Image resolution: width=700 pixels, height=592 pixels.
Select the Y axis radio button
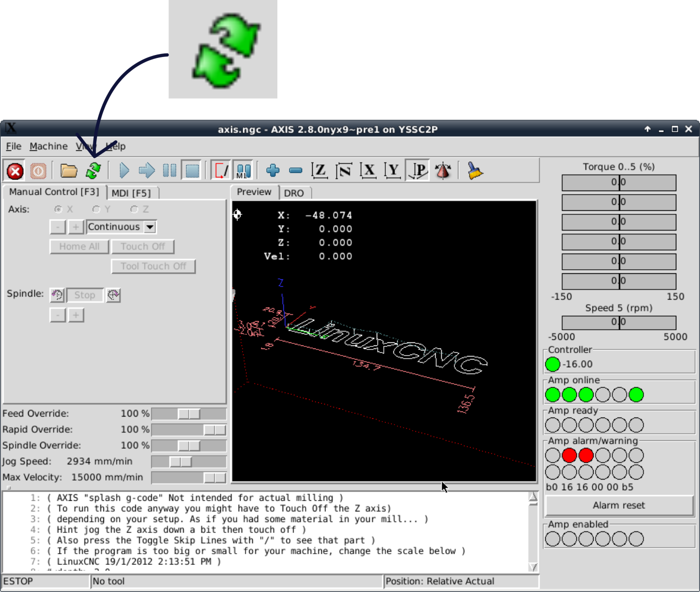[x=96, y=209]
